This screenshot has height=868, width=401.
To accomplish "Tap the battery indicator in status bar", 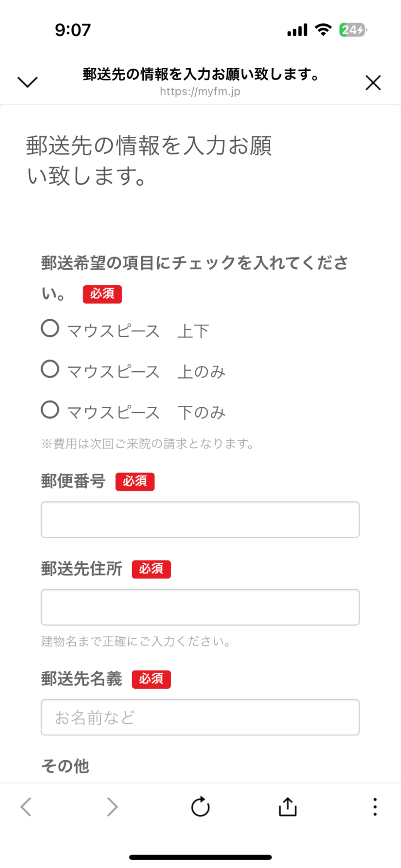I will 353,30.
